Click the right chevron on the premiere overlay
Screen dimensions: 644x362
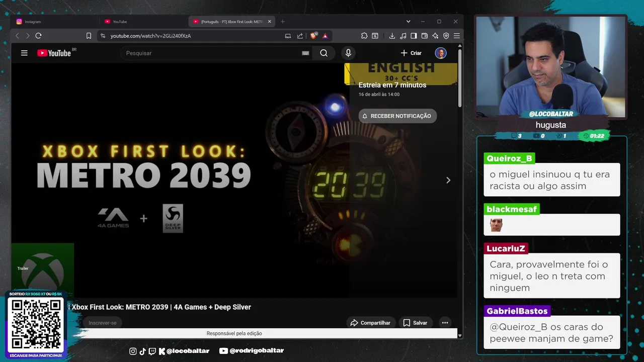[448, 180]
